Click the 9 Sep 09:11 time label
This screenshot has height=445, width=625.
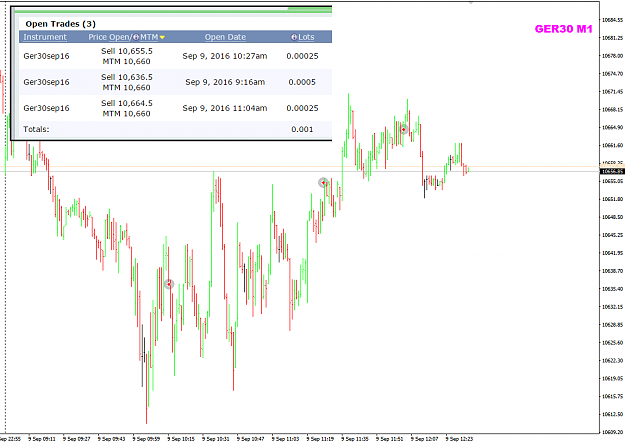(41, 439)
